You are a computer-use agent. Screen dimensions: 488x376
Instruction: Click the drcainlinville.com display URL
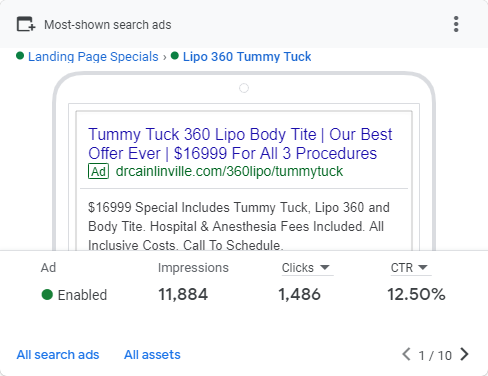[229, 171]
